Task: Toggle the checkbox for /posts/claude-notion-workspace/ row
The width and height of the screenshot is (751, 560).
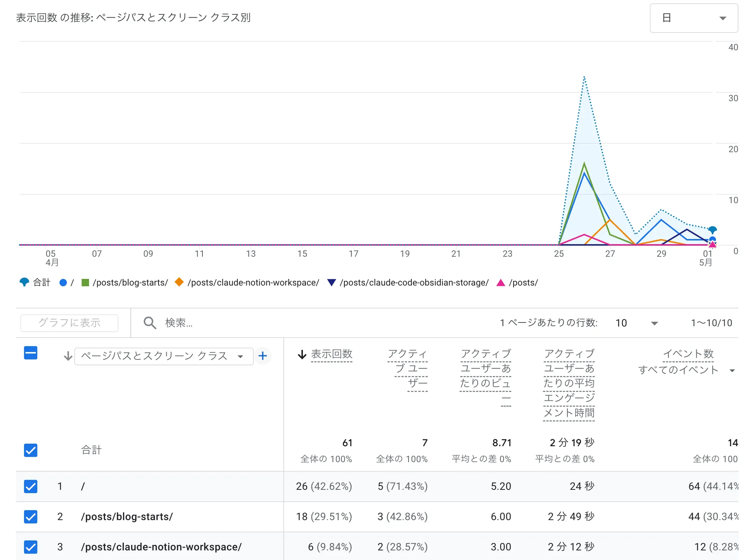Action: point(31,547)
